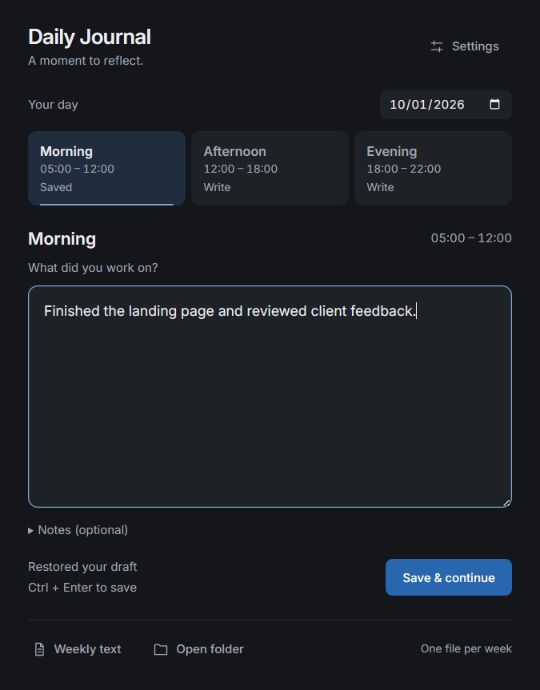
Task: Click 'Write' status in the Afternoon tab
Action: click(x=217, y=187)
